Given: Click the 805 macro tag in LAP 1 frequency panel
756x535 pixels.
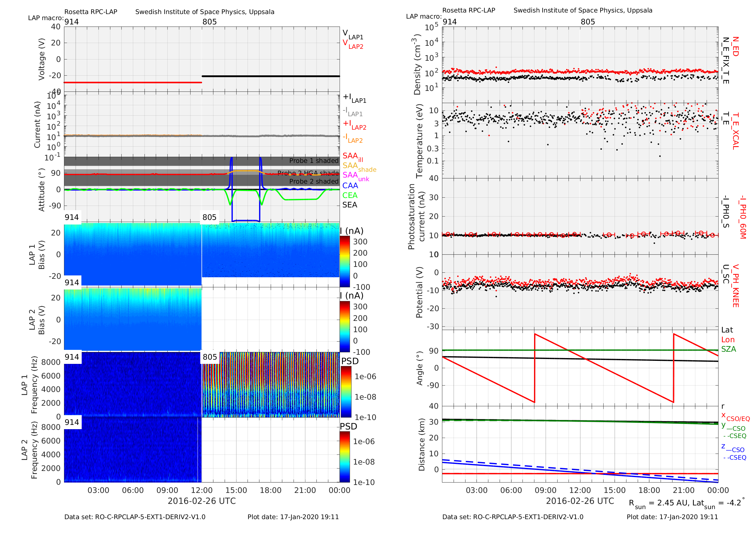Looking at the screenshot, I should (210, 357).
